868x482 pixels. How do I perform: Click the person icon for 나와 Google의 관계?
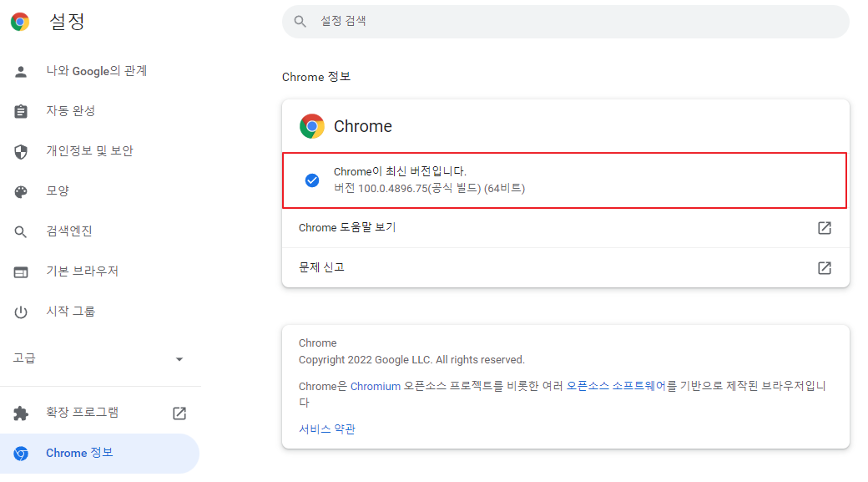point(21,72)
